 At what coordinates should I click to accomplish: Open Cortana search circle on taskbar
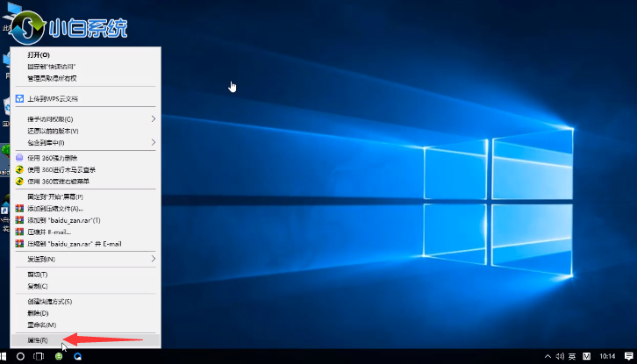coord(20,357)
